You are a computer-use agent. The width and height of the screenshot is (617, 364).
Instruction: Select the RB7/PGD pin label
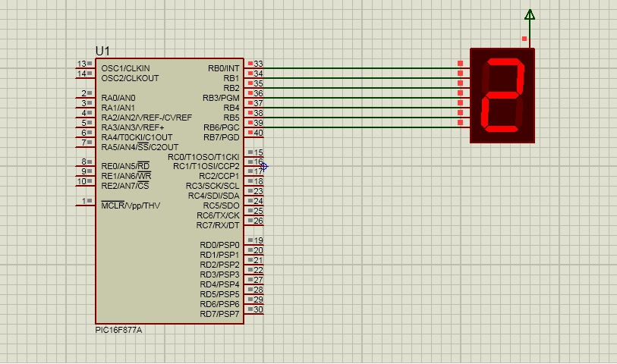221,137
